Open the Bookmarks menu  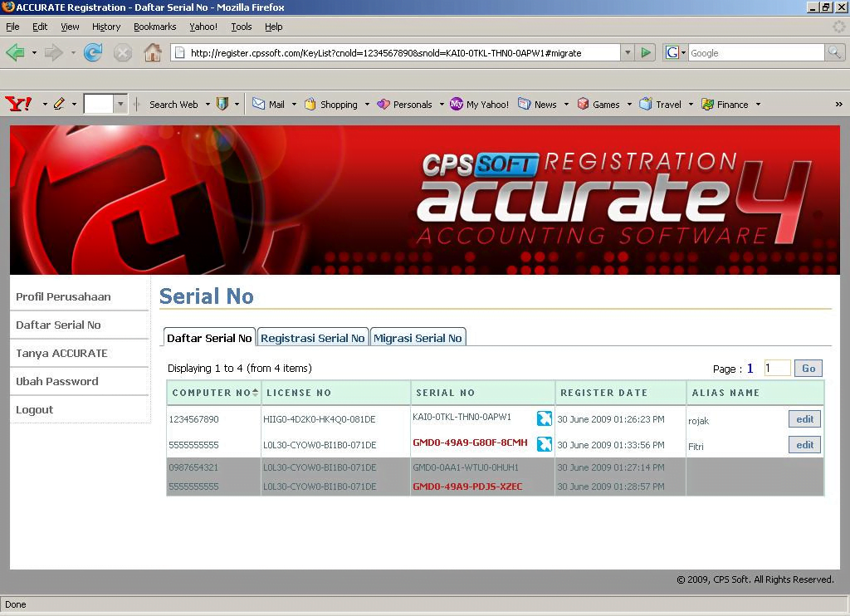click(154, 27)
